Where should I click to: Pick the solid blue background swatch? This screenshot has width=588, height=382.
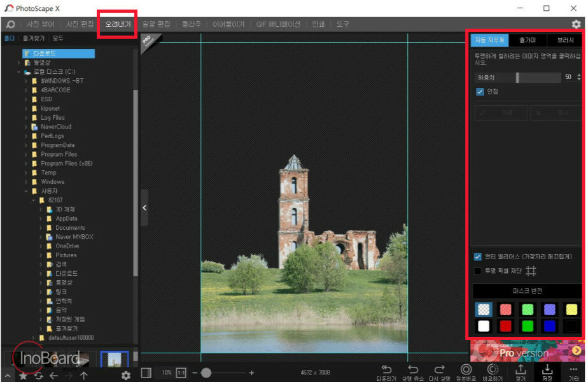549,326
